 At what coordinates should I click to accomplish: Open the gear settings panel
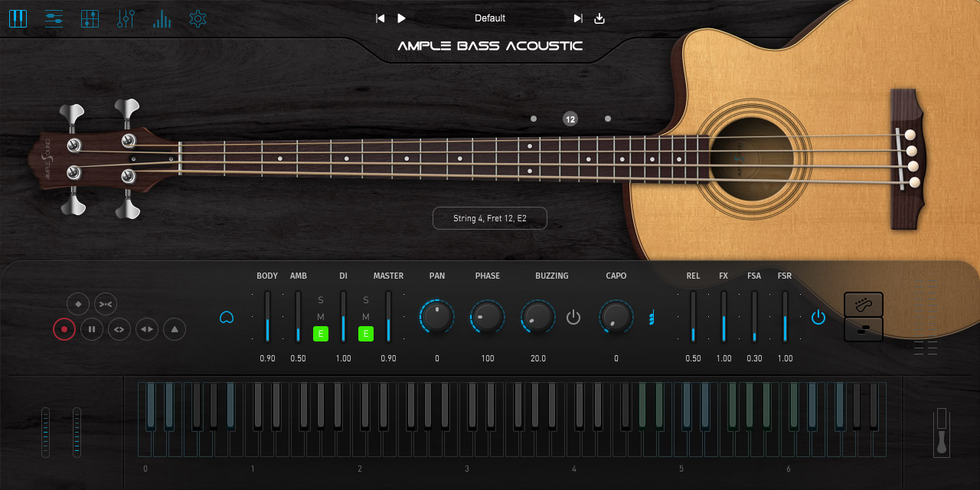coord(198,19)
